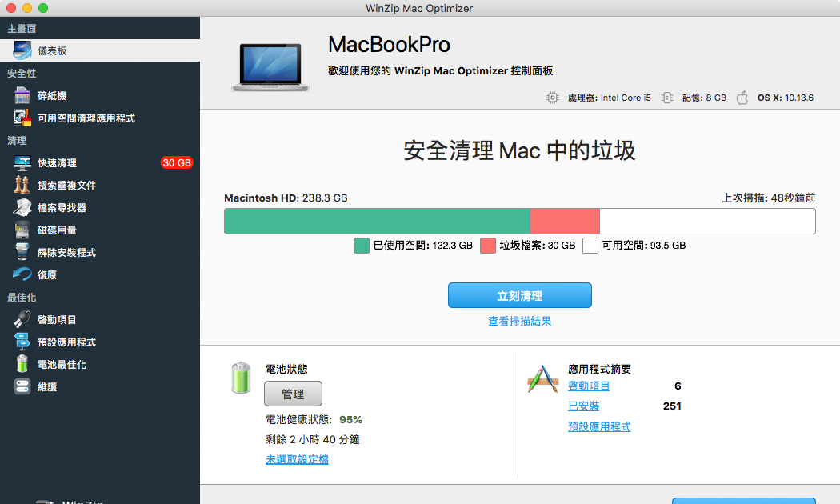Click the 上次掃描: 48秒鐘前 text
Screen dimensions: 840x504
point(769,198)
